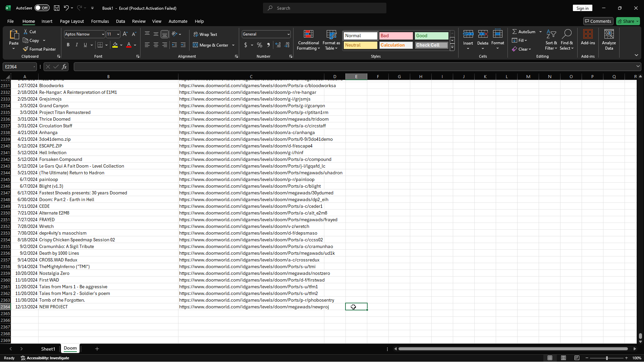Image resolution: width=644 pixels, height=362 pixels.
Task: Switch to the Data ribbon tab
Action: (x=120, y=21)
